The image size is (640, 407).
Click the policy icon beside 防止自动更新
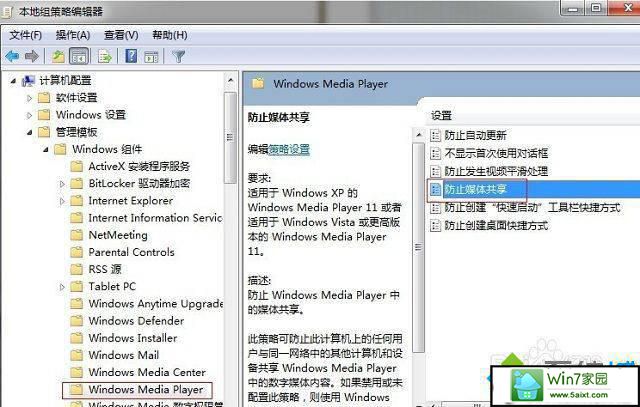click(x=436, y=135)
